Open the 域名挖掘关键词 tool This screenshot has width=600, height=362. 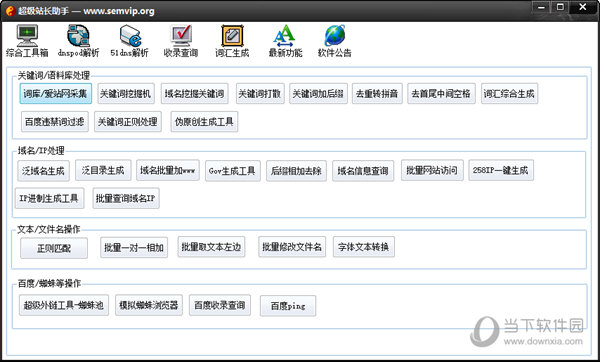coord(195,94)
